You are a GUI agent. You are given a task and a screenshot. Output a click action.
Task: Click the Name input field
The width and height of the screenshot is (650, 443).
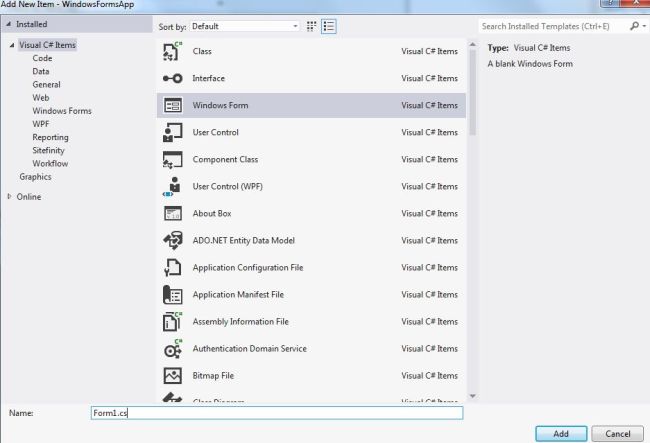[276, 412]
